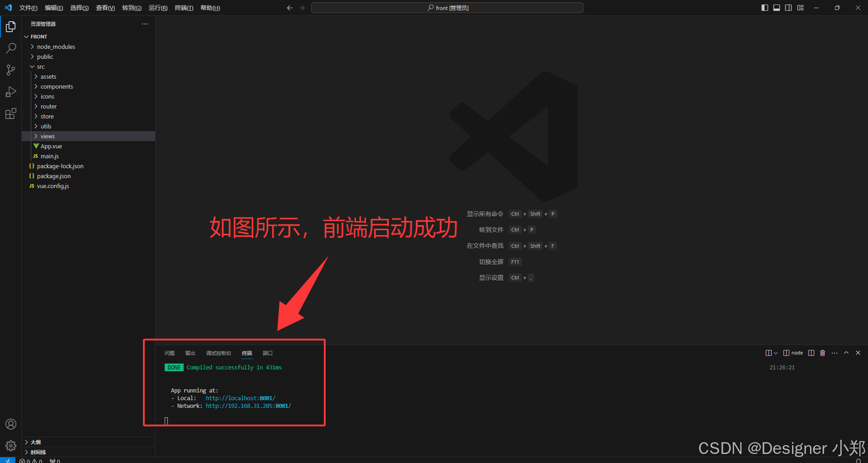The height and width of the screenshot is (463, 868).
Task: Open the Search view in activity bar
Action: (10, 48)
